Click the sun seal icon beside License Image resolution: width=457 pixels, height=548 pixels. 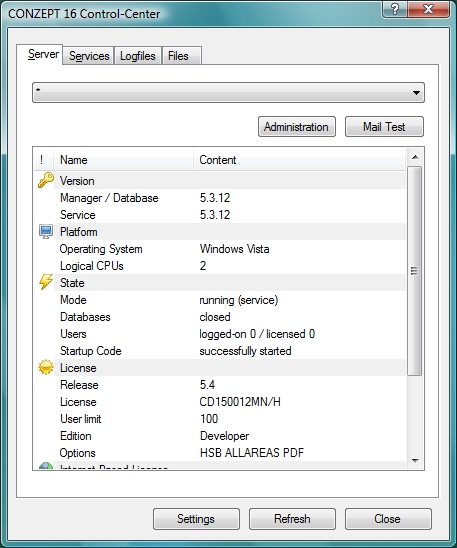tap(46, 367)
